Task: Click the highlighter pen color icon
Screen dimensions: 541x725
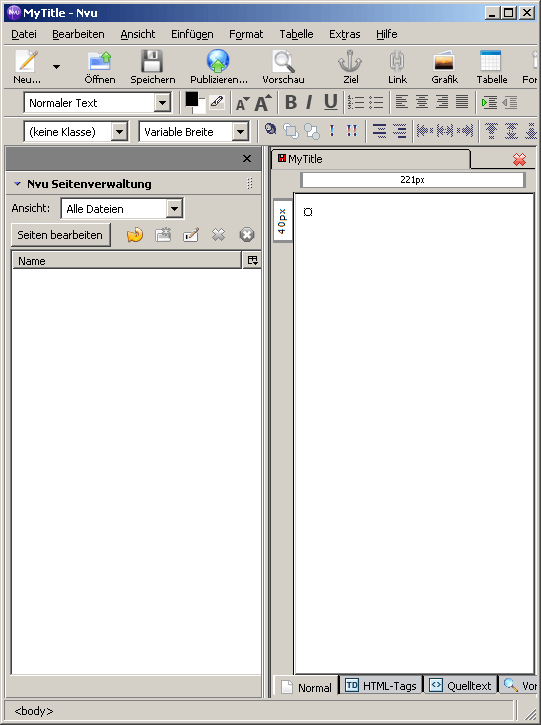Action: pos(217,102)
